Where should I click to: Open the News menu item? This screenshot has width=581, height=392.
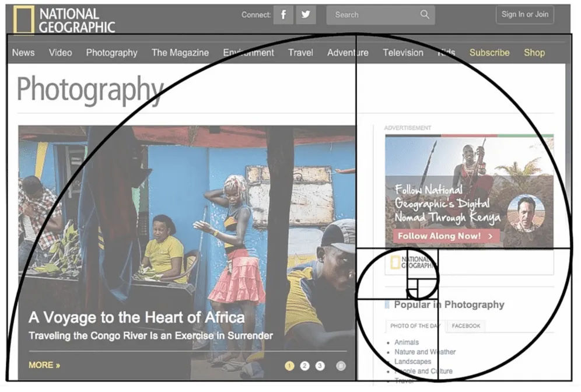point(23,52)
